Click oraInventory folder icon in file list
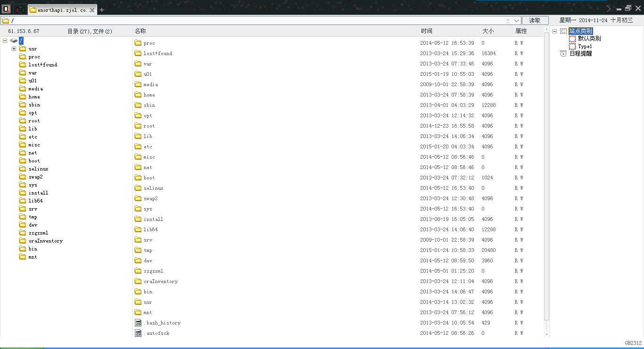Viewport: 644px width, 349px height. pos(138,281)
